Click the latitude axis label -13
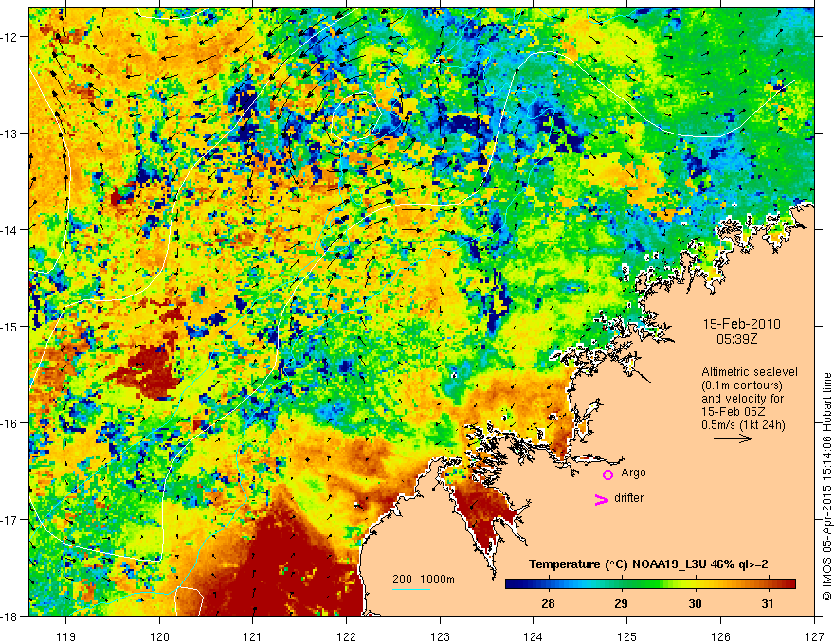This screenshot has width=834, height=644. (x=9, y=134)
